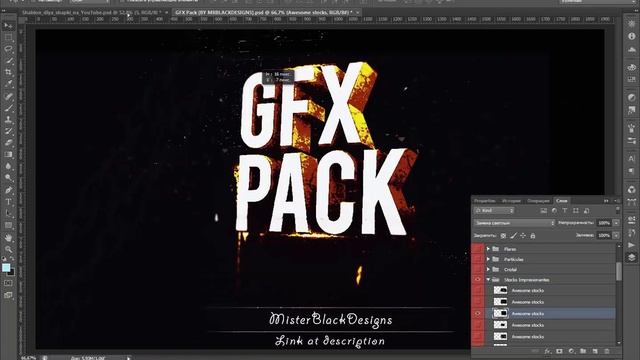Select the Pen tool
Screen dimensions: 640x360
pyautogui.click(x=8, y=190)
